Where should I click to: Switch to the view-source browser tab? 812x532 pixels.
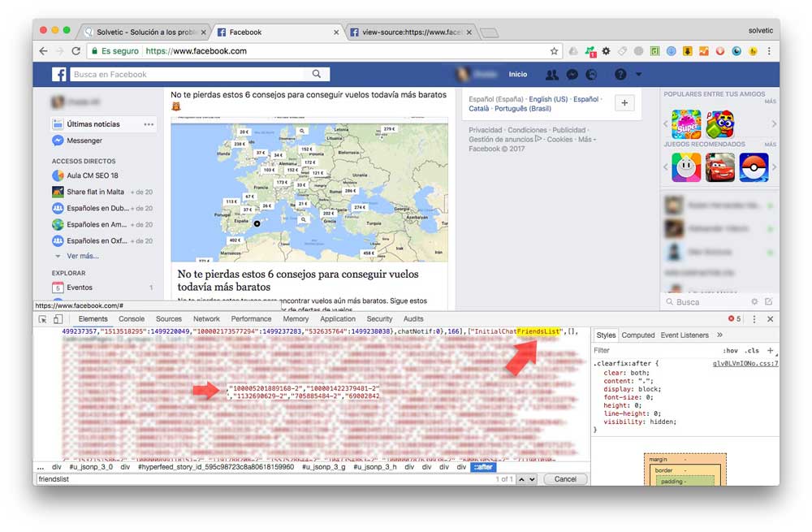[x=411, y=32]
